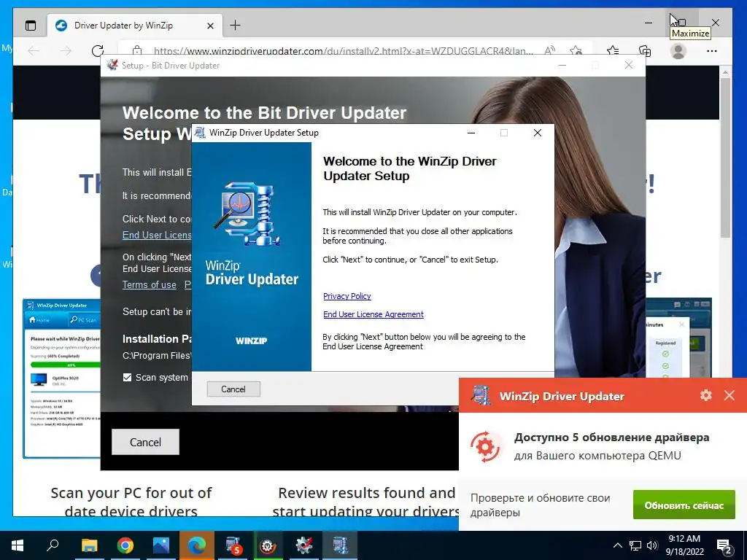Viewport: 747px width, 560px height.
Task: Close the WinZip Driver Updater Setup dialog
Action: click(538, 133)
